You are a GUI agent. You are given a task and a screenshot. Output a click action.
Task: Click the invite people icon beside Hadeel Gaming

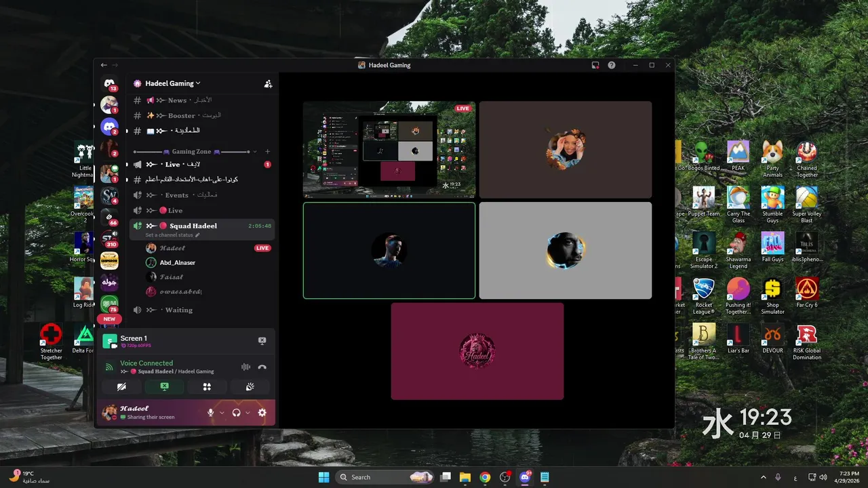coord(268,83)
